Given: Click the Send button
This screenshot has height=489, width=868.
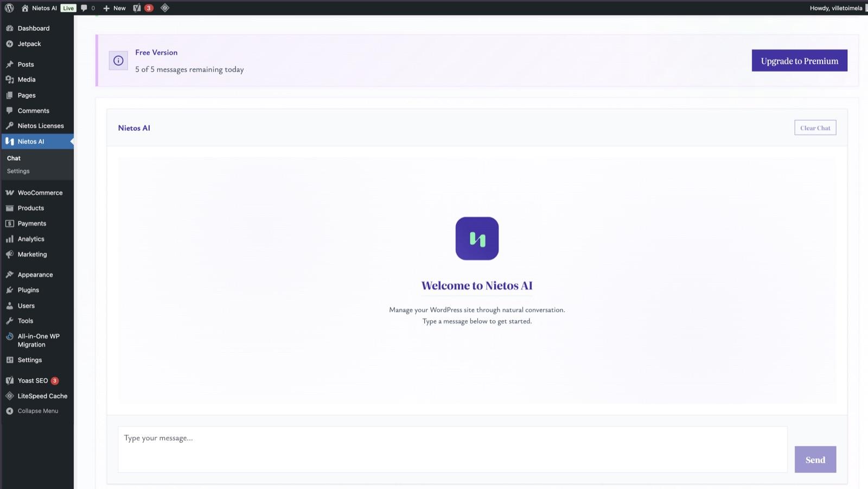Looking at the screenshot, I should pos(815,459).
